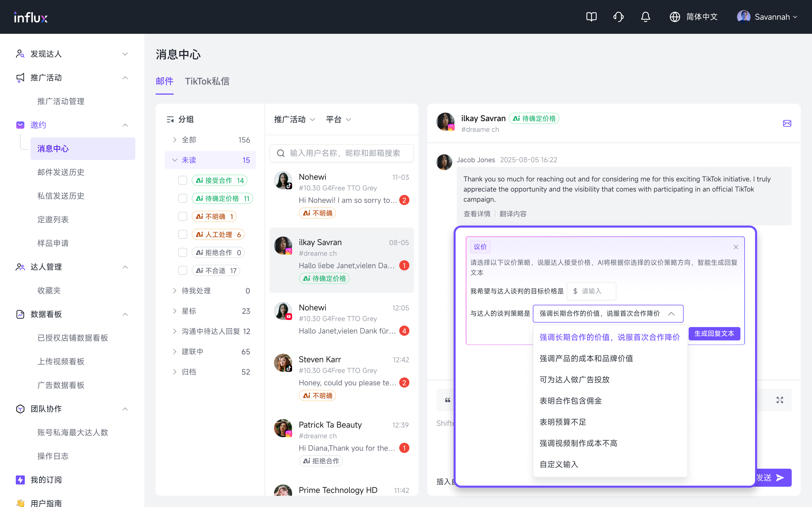This screenshot has height=507, width=812.
Task: Open notifications bell
Action: coord(645,17)
